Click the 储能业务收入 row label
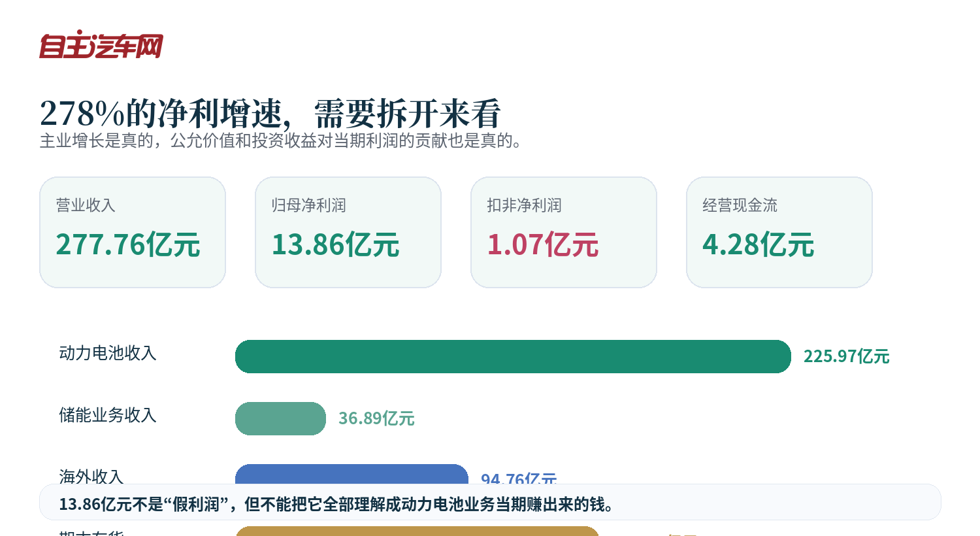The image size is (980, 536). click(108, 415)
